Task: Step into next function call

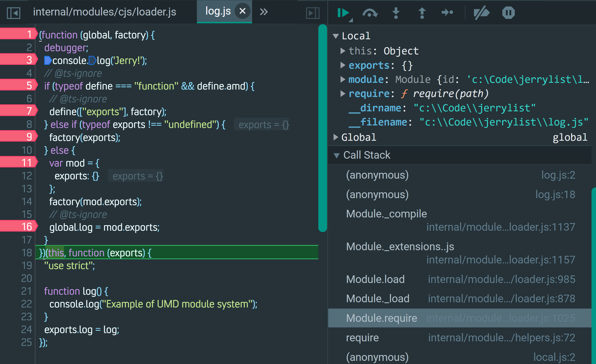Action: (x=396, y=13)
